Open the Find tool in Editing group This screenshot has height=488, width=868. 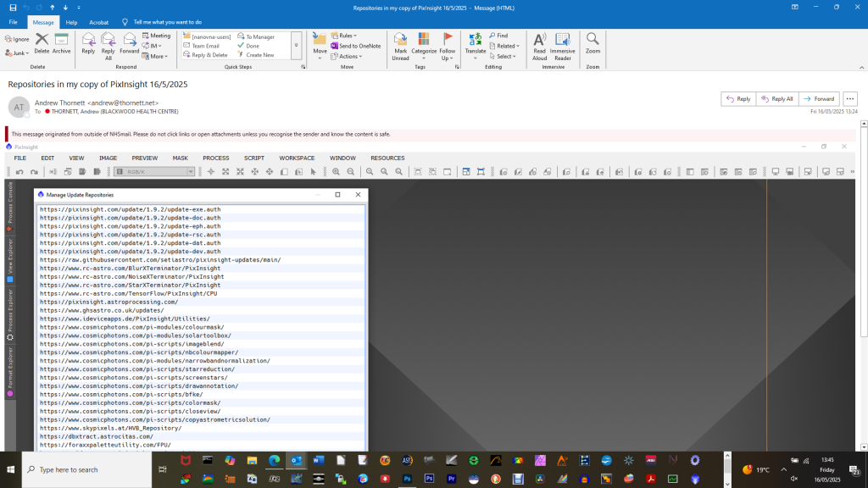pyautogui.click(x=498, y=36)
